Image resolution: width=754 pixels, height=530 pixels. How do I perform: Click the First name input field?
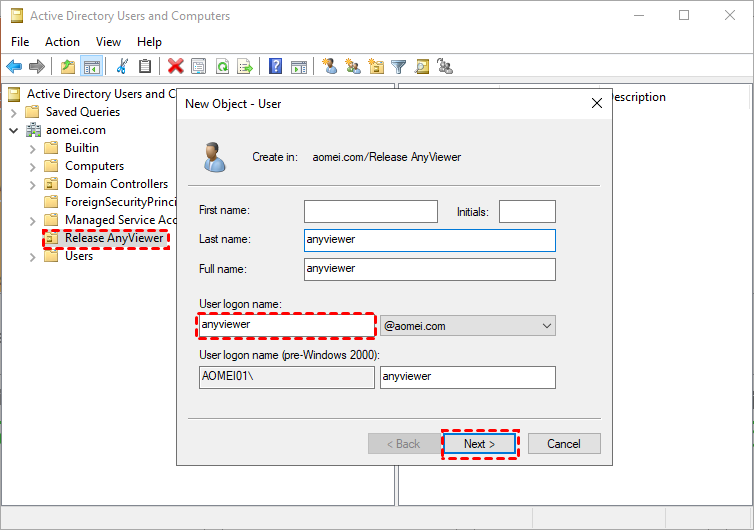371,211
